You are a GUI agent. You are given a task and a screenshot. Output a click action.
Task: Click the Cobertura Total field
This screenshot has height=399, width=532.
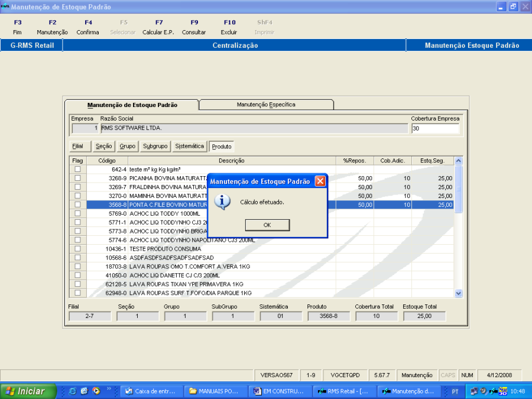377,316
